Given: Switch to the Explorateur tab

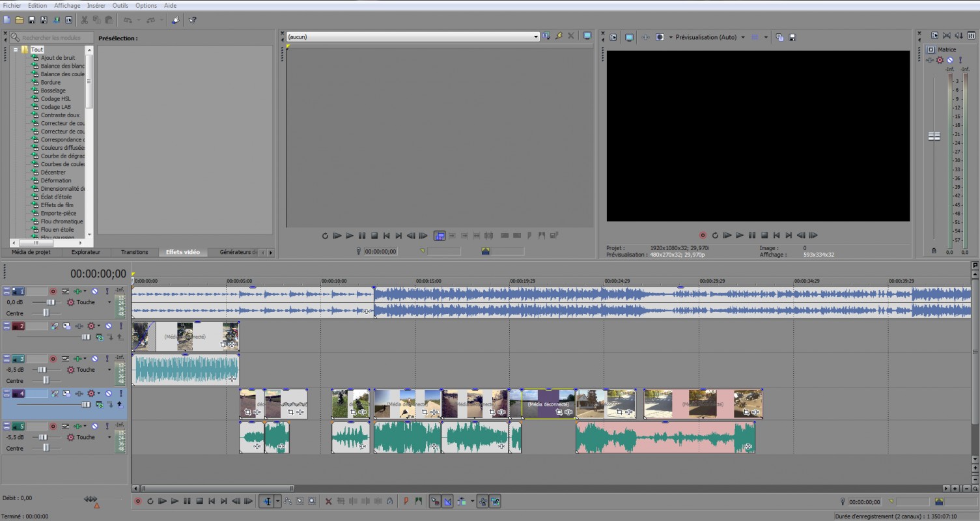Looking at the screenshot, I should click(86, 252).
